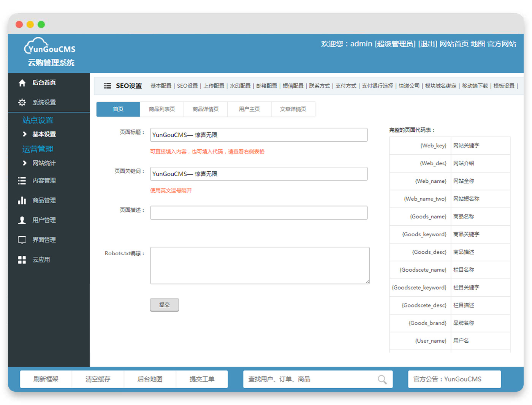Click the bar chart icon beside 商品管理
Viewport: 532px width, 405px height.
(x=22, y=201)
